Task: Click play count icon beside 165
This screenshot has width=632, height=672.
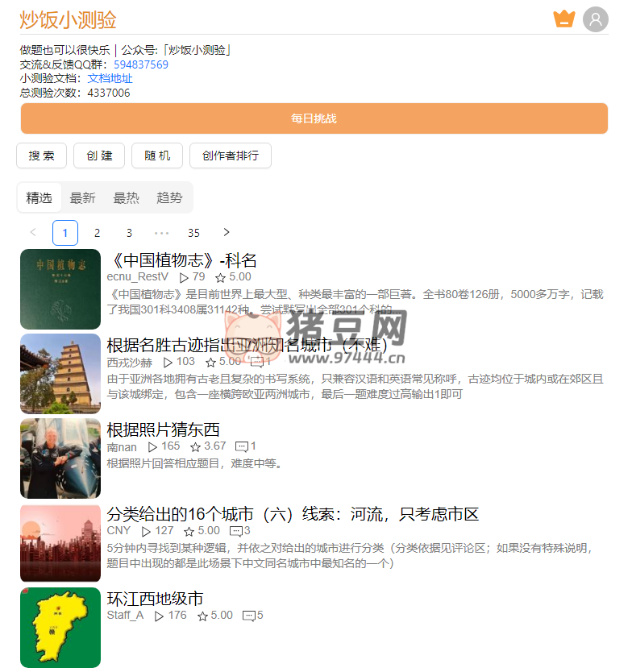Action: click(152, 447)
